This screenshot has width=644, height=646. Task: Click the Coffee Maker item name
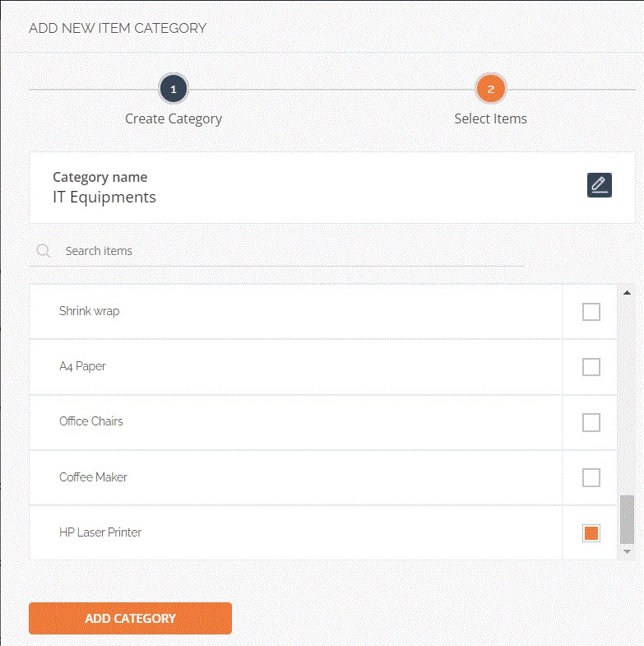coord(93,477)
